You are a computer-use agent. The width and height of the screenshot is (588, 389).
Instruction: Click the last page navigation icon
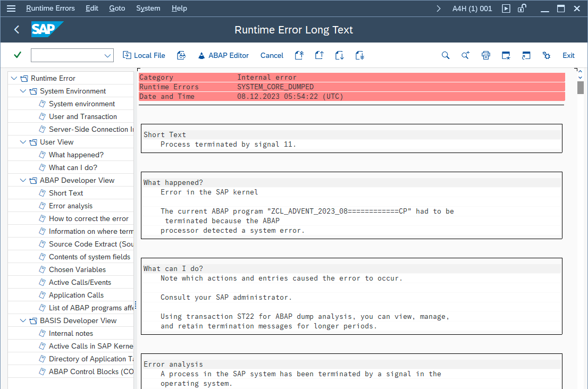[359, 55]
